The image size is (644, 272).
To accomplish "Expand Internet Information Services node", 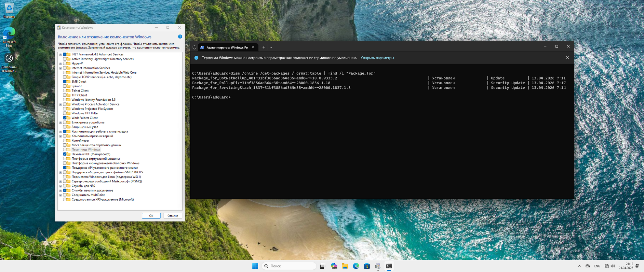I will click(60, 68).
